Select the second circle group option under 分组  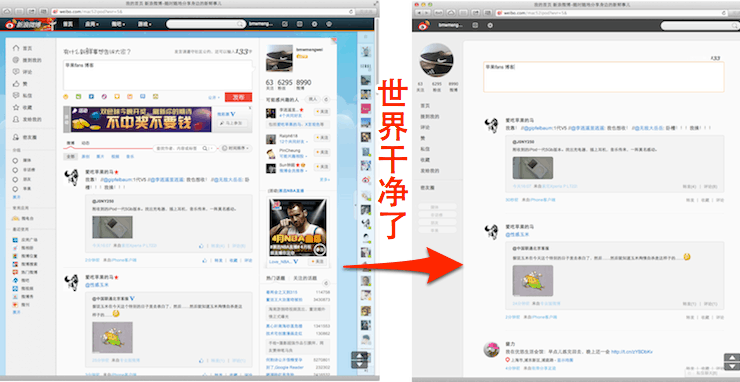(x=16, y=170)
